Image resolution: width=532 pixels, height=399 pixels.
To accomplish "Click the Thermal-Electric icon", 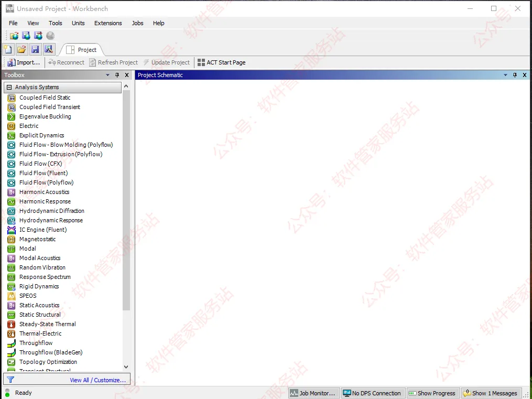I will pyautogui.click(x=11, y=334).
